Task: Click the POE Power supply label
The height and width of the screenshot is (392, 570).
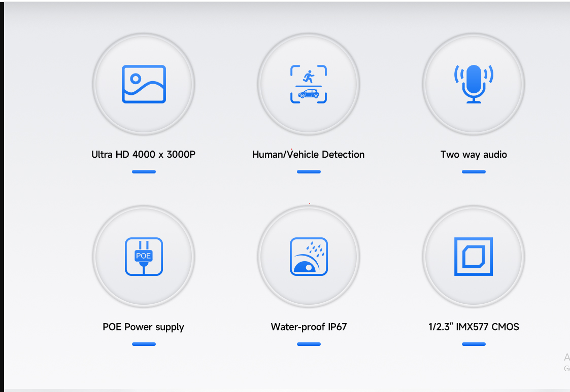Action: [144, 327]
